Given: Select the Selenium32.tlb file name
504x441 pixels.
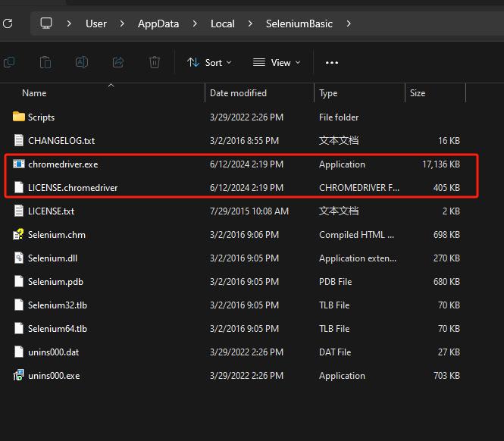Looking at the screenshot, I should coord(58,305).
